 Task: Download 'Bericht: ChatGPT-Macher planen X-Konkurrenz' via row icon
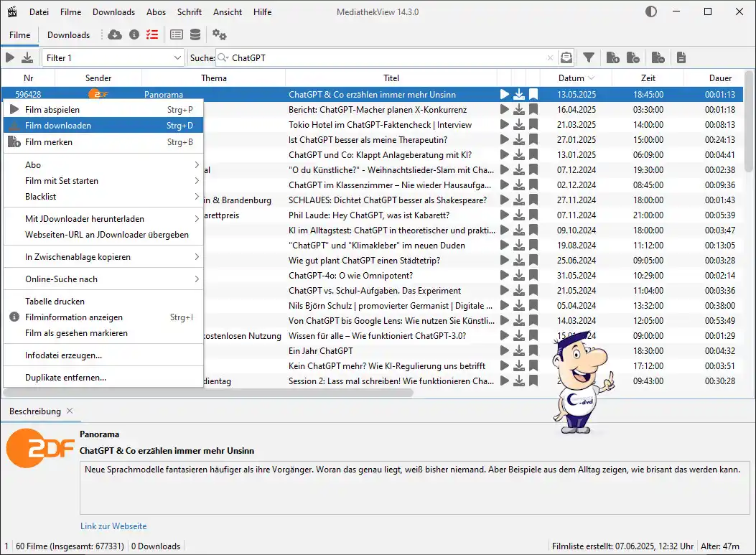519,109
